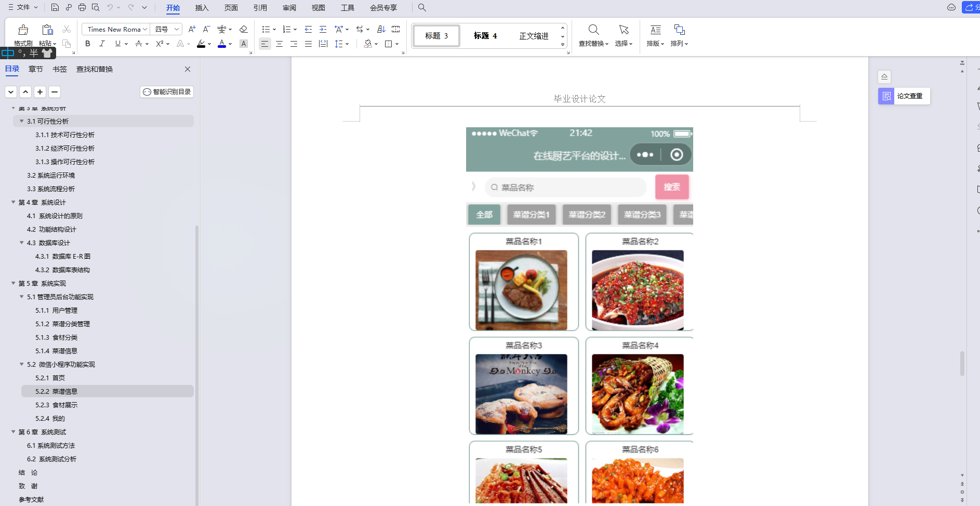Center-align the paragraph
This screenshot has height=506, width=980.
point(279,44)
